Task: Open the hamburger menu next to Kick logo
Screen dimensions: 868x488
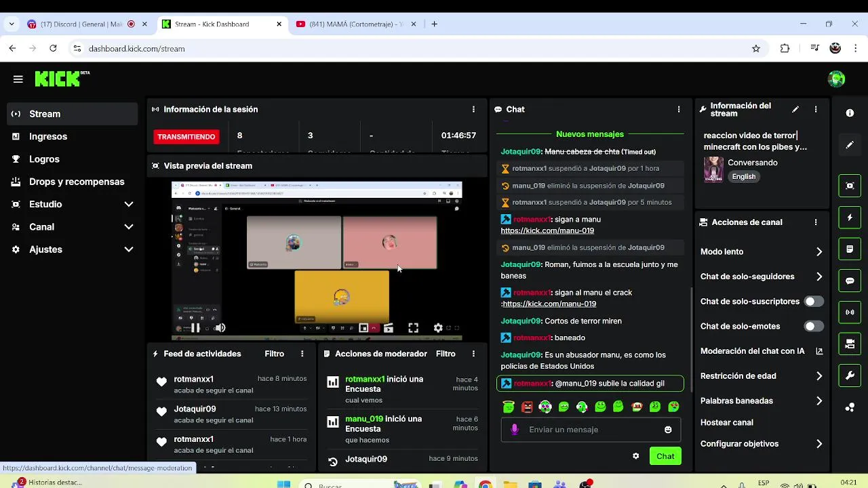Action: 18,79
